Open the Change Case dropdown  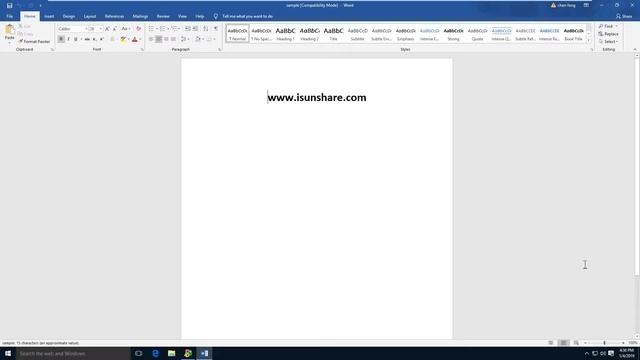(x=126, y=29)
